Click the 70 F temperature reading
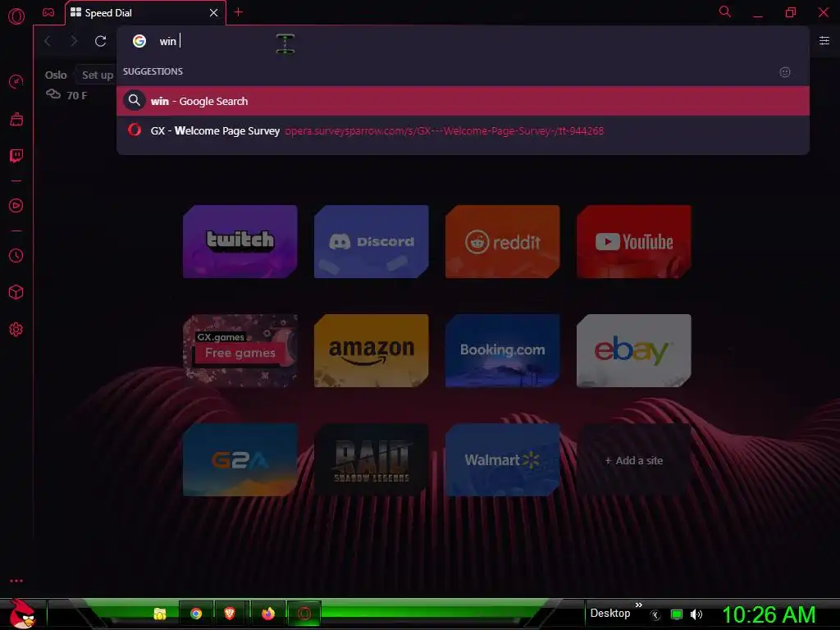Image resolution: width=840 pixels, height=630 pixels. pos(76,95)
